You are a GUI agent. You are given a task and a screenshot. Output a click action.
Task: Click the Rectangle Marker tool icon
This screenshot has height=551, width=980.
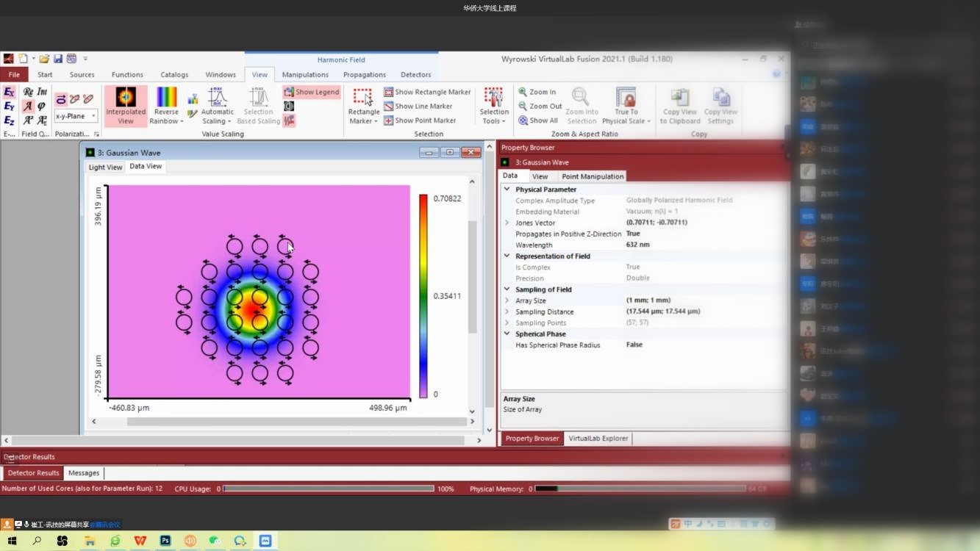[363, 98]
